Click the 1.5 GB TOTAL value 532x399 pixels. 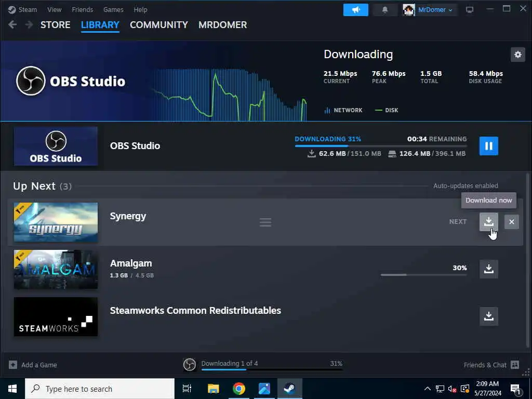[x=431, y=74]
